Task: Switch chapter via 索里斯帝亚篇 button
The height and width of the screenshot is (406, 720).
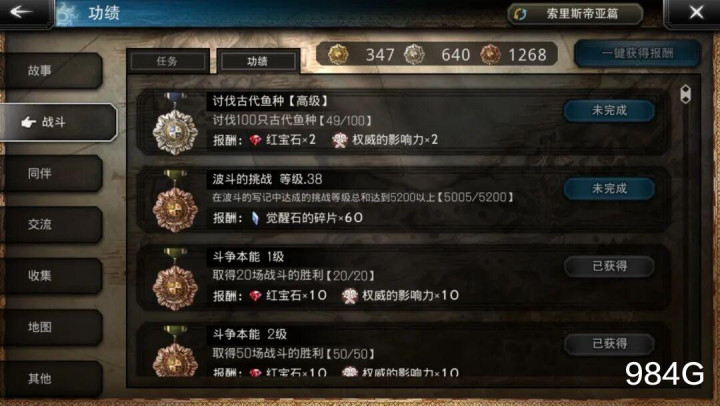Action: coord(575,14)
